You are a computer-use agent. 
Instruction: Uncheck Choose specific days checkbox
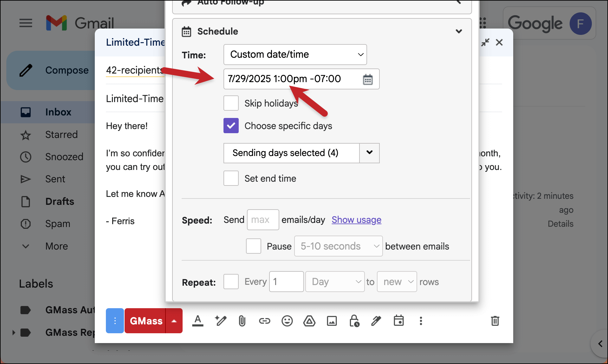pos(231,126)
